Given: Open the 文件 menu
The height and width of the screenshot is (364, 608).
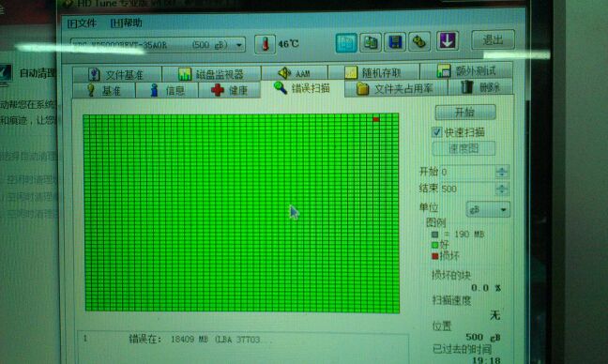Looking at the screenshot, I should 82,23.
